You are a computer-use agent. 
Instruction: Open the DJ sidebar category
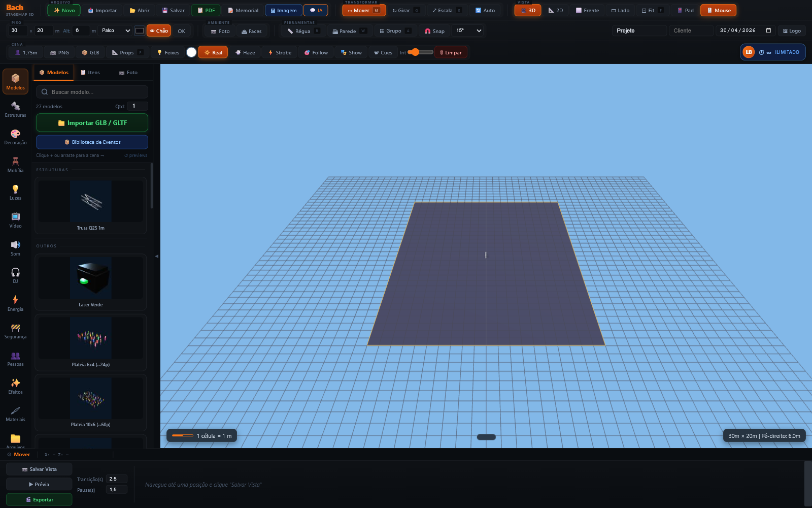click(15, 275)
